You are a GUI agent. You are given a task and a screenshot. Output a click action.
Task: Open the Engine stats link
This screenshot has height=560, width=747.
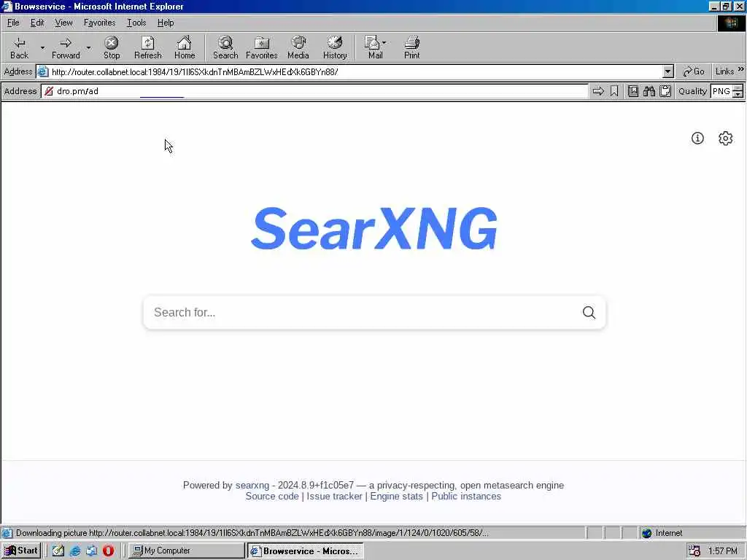click(396, 496)
